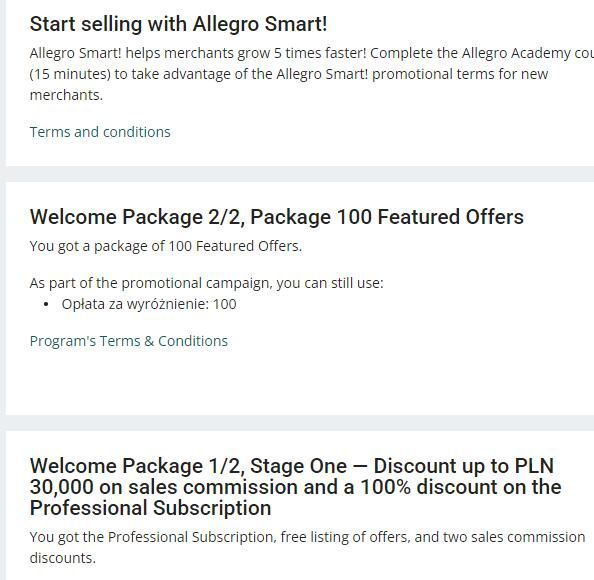The width and height of the screenshot is (594, 580).
Task: Click the "Allegro Smart! helps merchants grow" text line
Action: coord(312,53)
